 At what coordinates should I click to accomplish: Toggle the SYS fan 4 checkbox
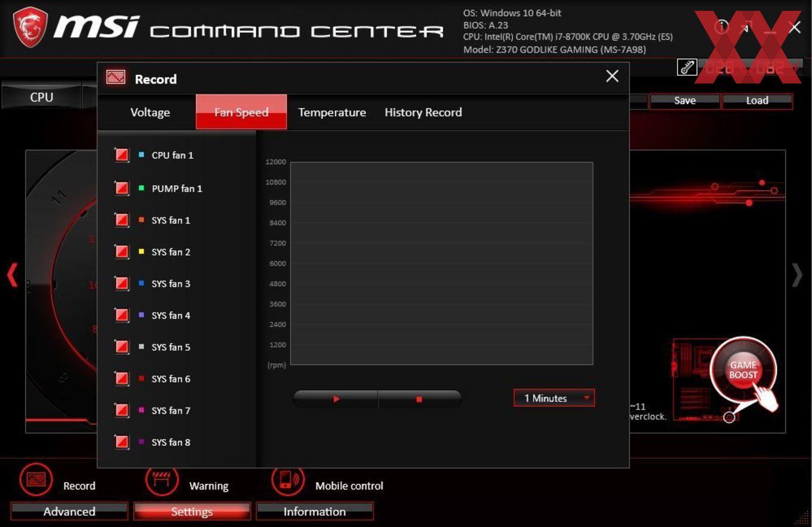coord(122,315)
